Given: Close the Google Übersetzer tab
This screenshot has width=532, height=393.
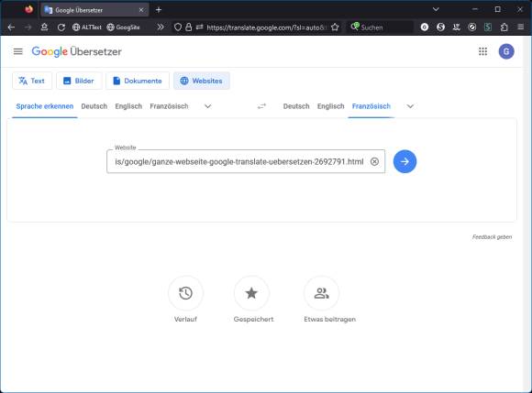Looking at the screenshot, I should tap(141, 10).
